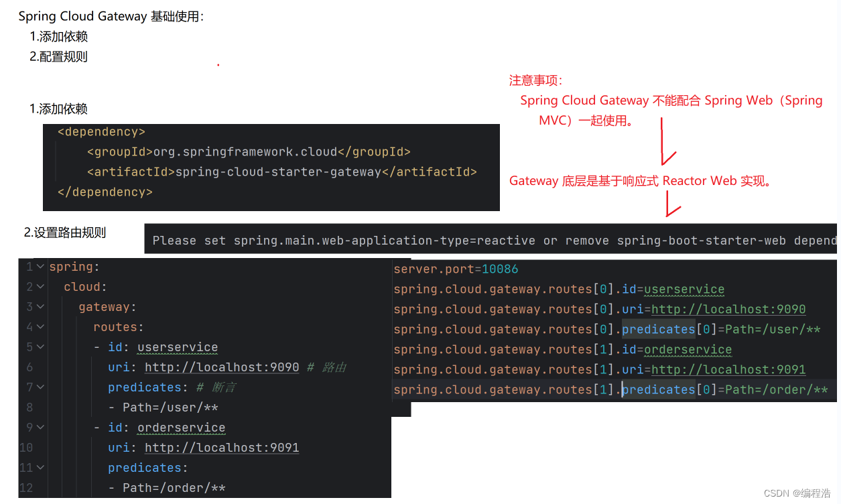Follow the routes[1].uri http://localhost:9091 link in properties

pyautogui.click(x=728, y=369)
